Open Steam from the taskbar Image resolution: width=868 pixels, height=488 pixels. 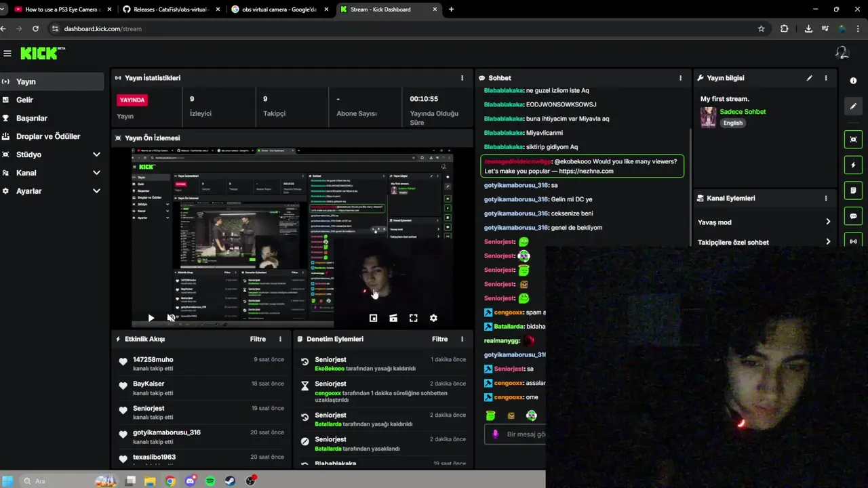point(231,481)
